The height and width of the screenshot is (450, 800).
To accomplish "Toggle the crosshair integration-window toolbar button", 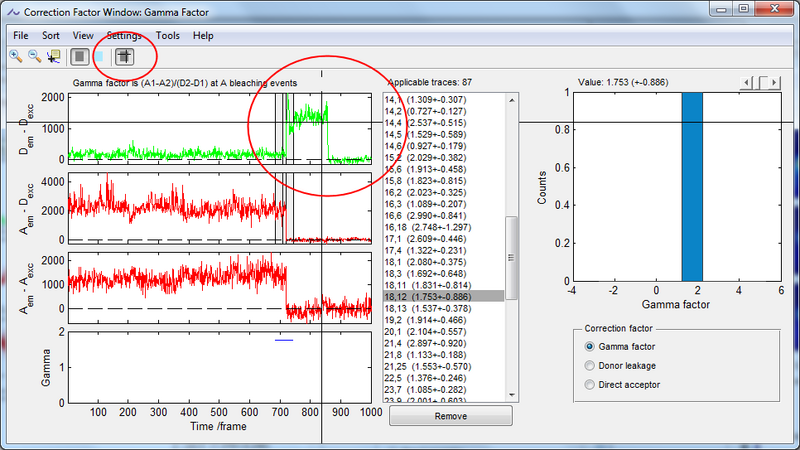I will pyautogui.click(x=123, y=56).
